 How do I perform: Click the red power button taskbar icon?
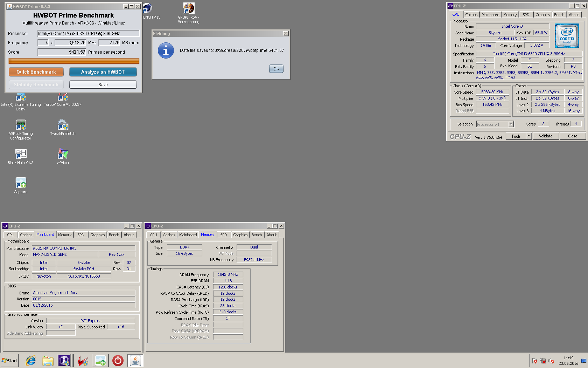tap(118, 361)
